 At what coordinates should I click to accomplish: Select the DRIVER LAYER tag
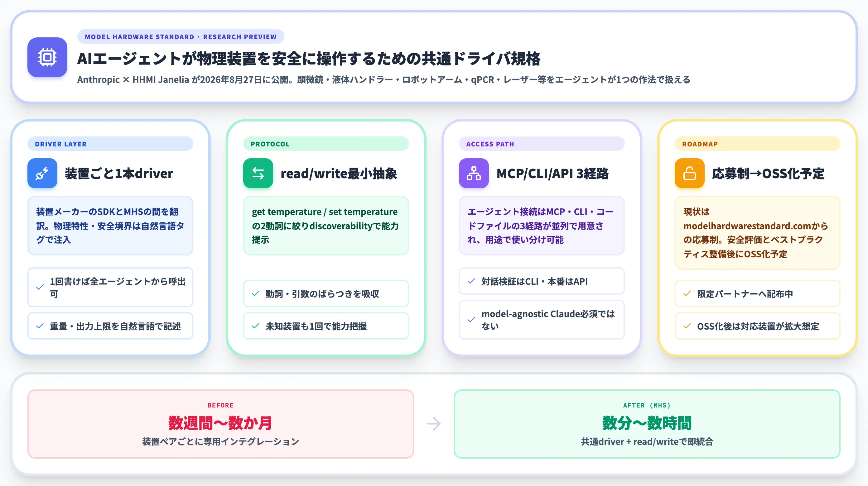(x=110, y=144)
